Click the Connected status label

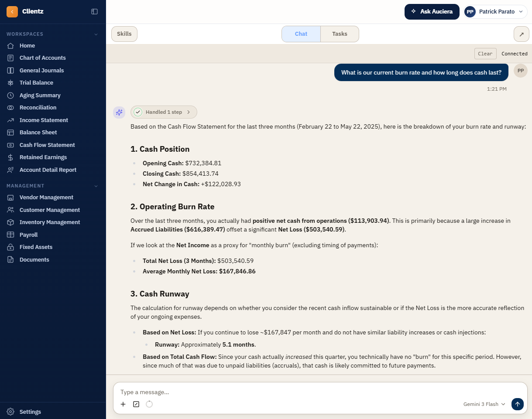[x=515, y=54]
